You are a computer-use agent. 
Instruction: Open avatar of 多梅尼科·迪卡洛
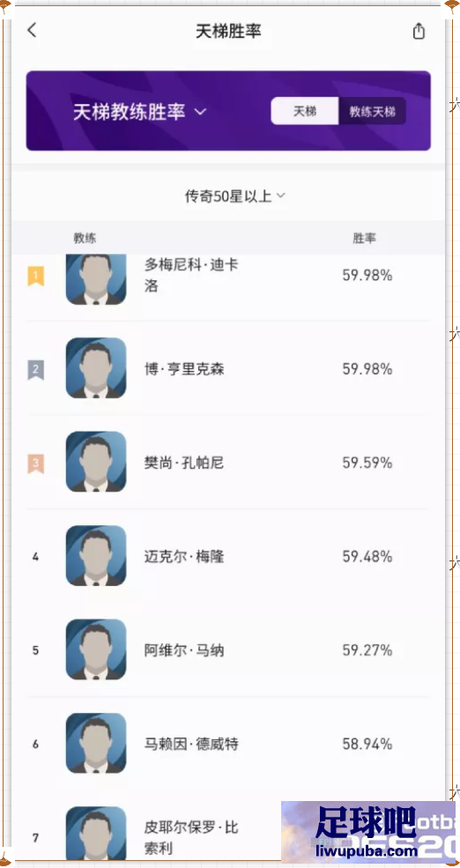point(96,279)
